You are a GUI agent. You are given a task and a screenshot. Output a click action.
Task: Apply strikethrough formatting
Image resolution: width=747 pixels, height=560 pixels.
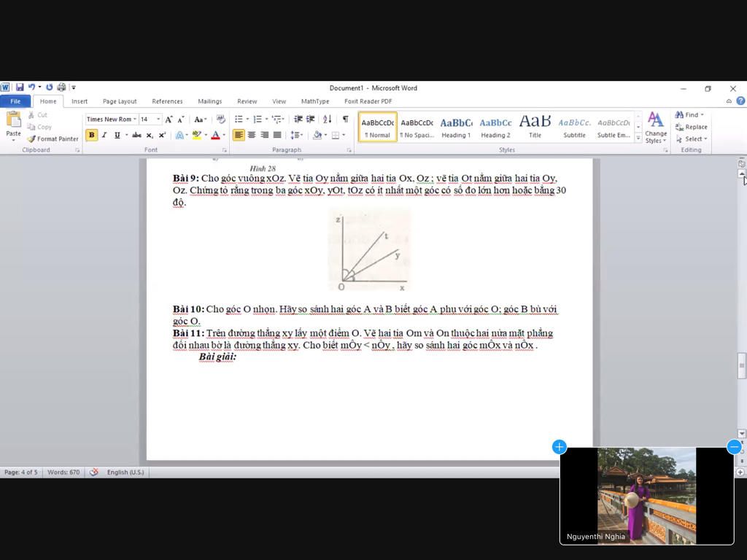coord(136,135)
